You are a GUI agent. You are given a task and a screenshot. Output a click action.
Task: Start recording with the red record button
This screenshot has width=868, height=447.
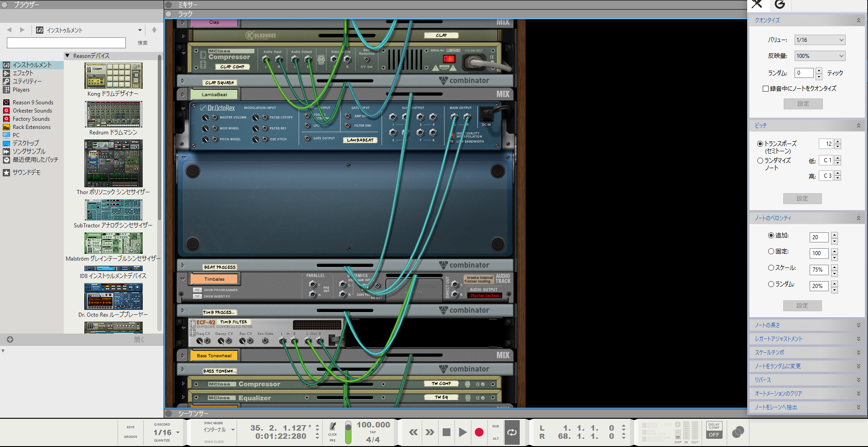click(479, 432)
